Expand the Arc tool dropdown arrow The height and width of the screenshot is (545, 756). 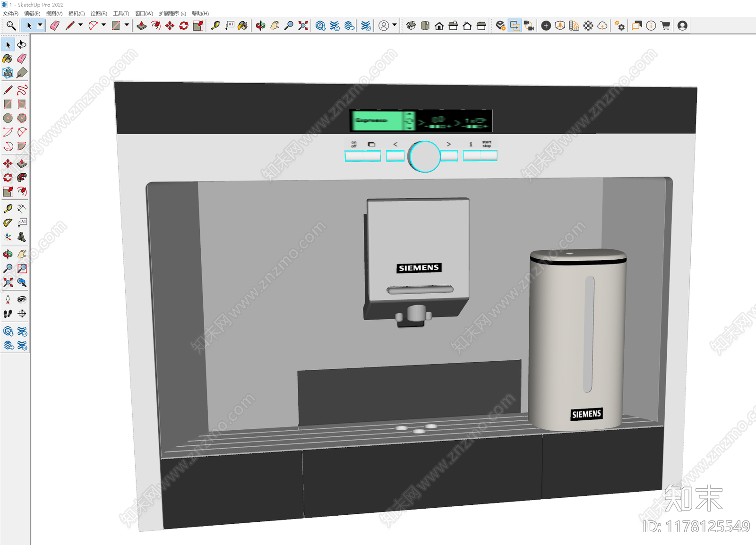pos(103,26)
